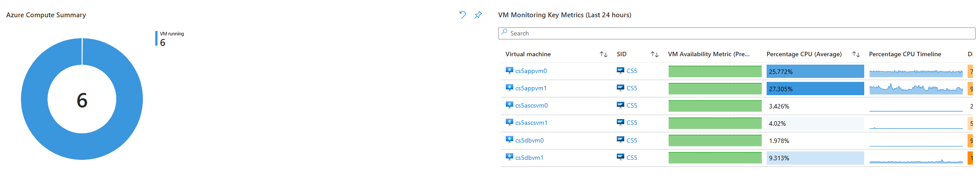The width and height of the screenshot is (980, 189).
Task: Click the SAP icon in cs5appvm1 row
Action: coord(620,88)
